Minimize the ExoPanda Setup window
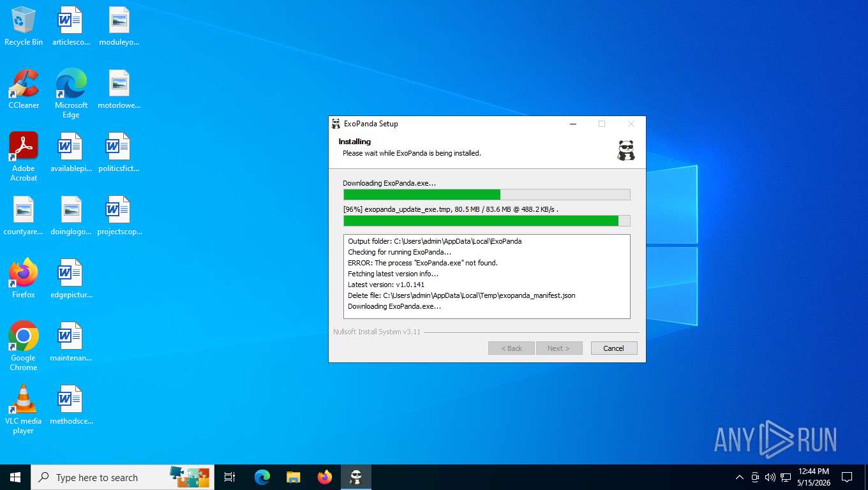Screen dimensions: 868x490 click(572, 124)
